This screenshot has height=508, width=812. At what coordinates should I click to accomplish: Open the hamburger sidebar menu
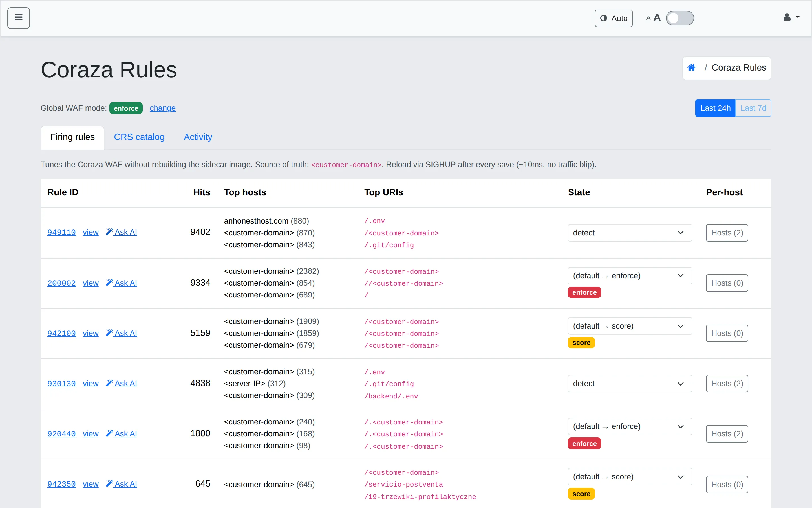18,18
